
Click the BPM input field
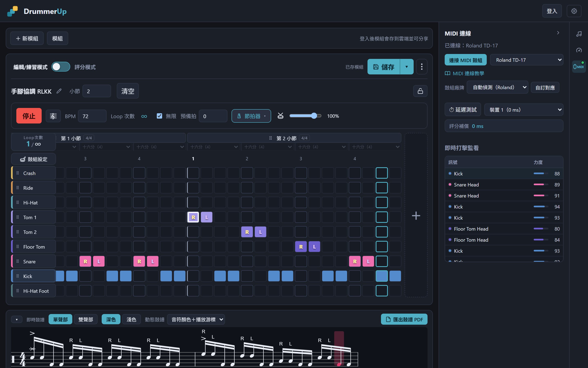click(x=92, y=116)
